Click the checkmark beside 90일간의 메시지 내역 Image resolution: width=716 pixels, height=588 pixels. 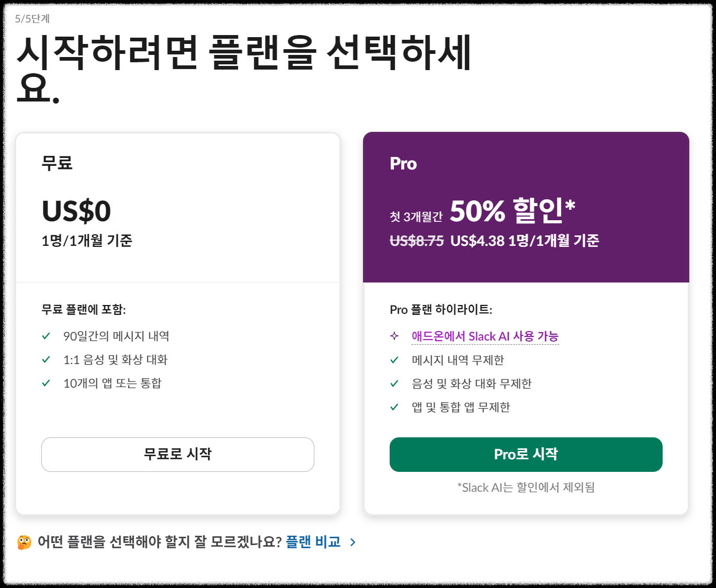(46, 336)
